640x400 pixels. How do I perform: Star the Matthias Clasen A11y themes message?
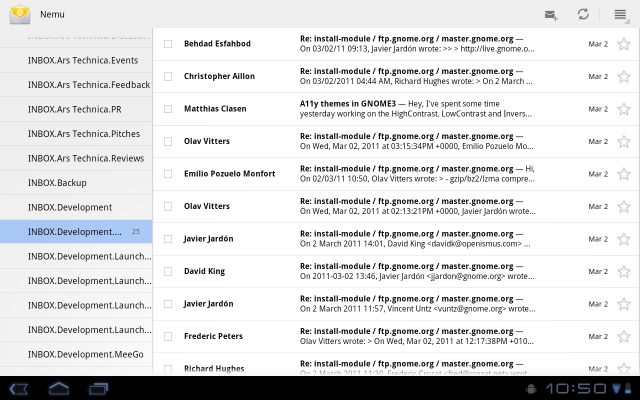pyautogui.click(x=624, y=109)
